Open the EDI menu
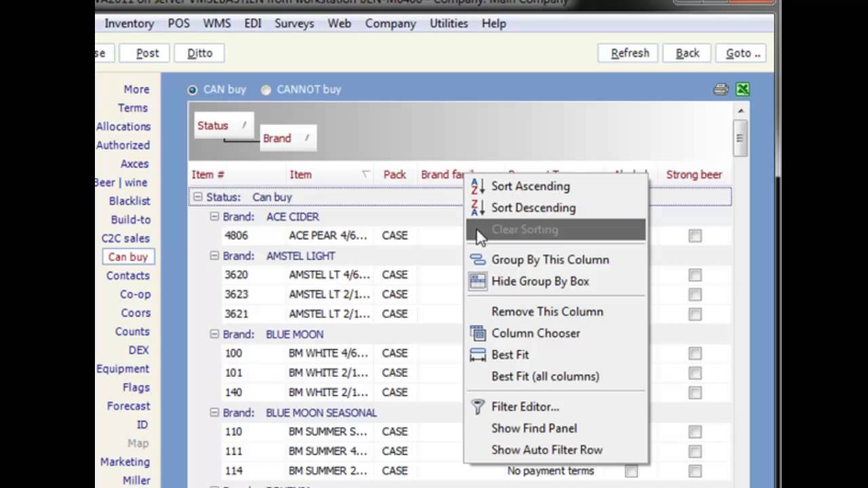 pos(253,24)
